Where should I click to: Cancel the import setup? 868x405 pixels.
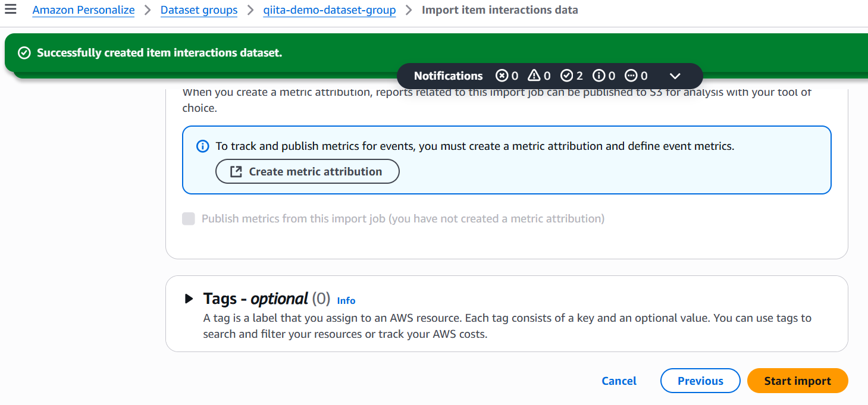pos(619,381)
